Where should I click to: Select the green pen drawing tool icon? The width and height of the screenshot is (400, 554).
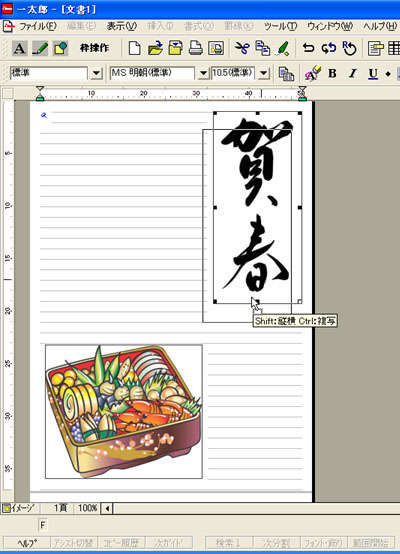point(40,48)
